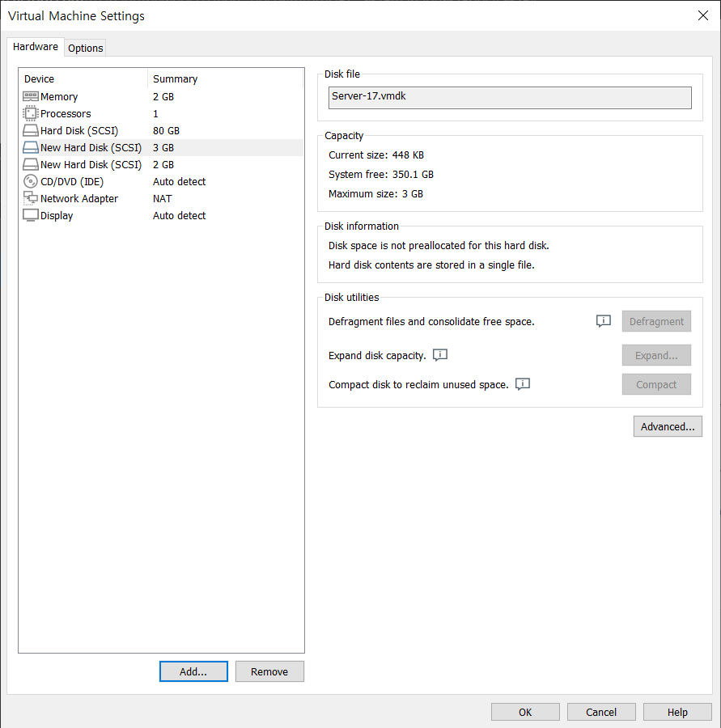Click Auto detect summary for Display

[179, 215]
